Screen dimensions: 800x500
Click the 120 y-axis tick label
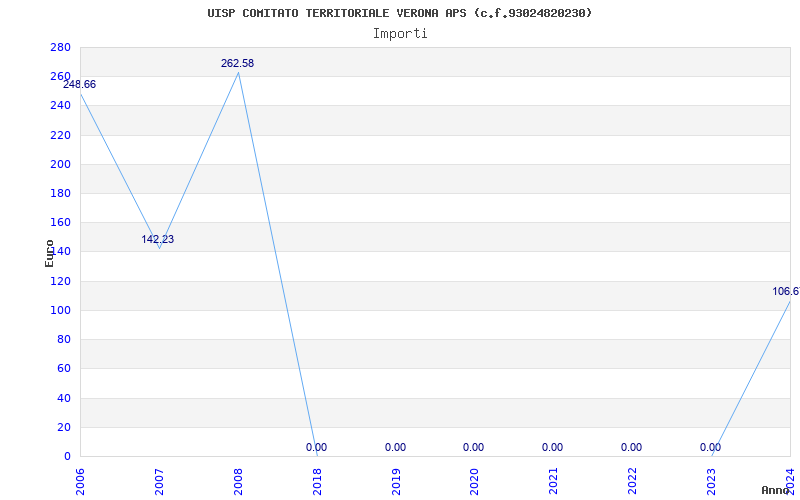tap(60, 281)
